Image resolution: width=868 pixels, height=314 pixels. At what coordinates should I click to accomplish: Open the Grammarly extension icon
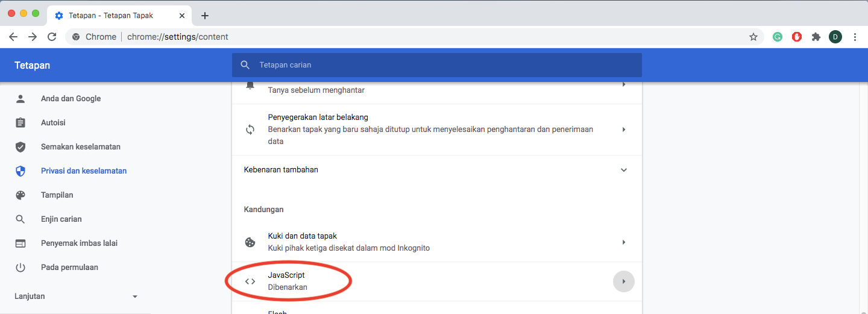click(778, 37)
